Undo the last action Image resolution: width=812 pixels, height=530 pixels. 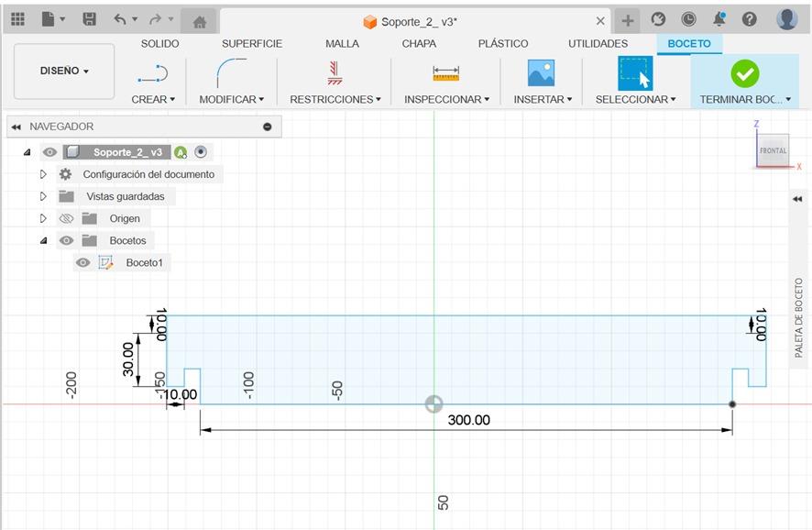120,19
